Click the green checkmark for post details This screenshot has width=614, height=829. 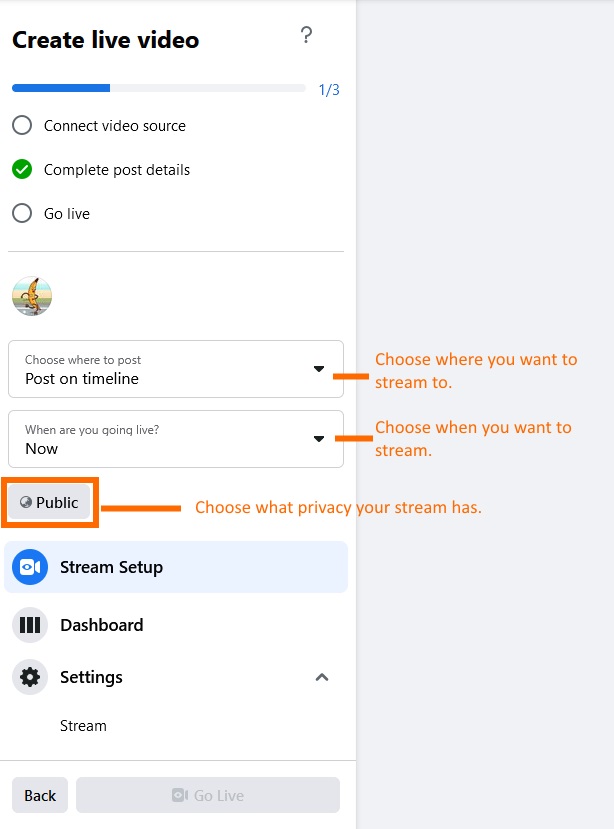point(22,170)
